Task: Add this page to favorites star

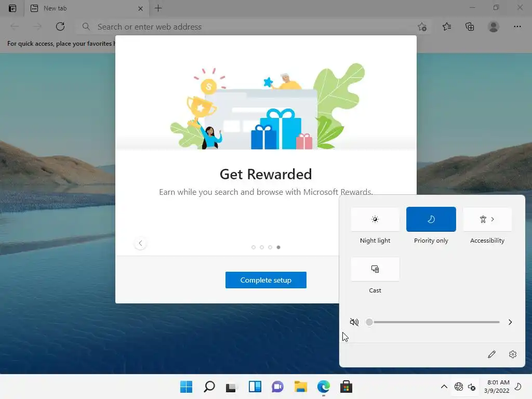Action: point(422,27)
